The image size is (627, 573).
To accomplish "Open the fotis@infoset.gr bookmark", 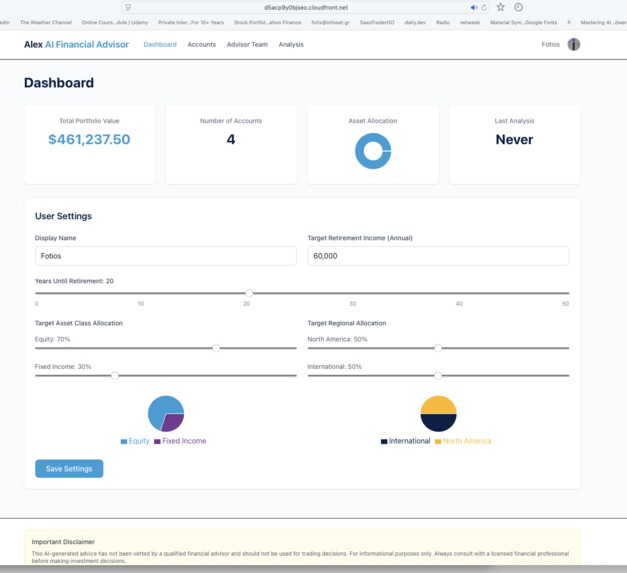I will pyautogui.click(x=330, y=22).
